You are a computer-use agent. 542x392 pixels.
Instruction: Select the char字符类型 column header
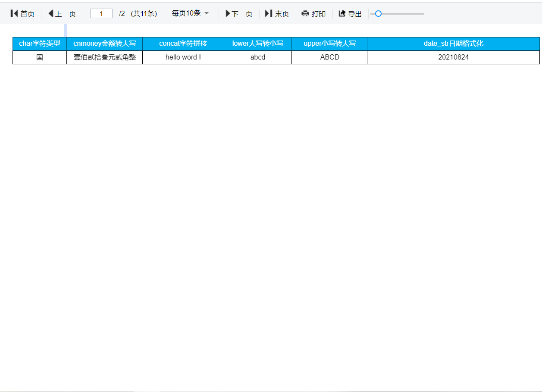[40, 44]
